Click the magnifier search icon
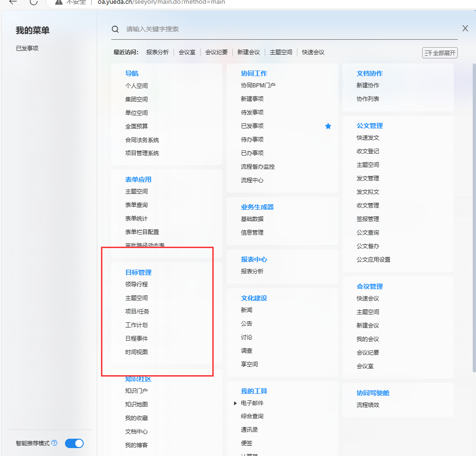This screenshot has width=476, height=456. [x=115, y=29]
